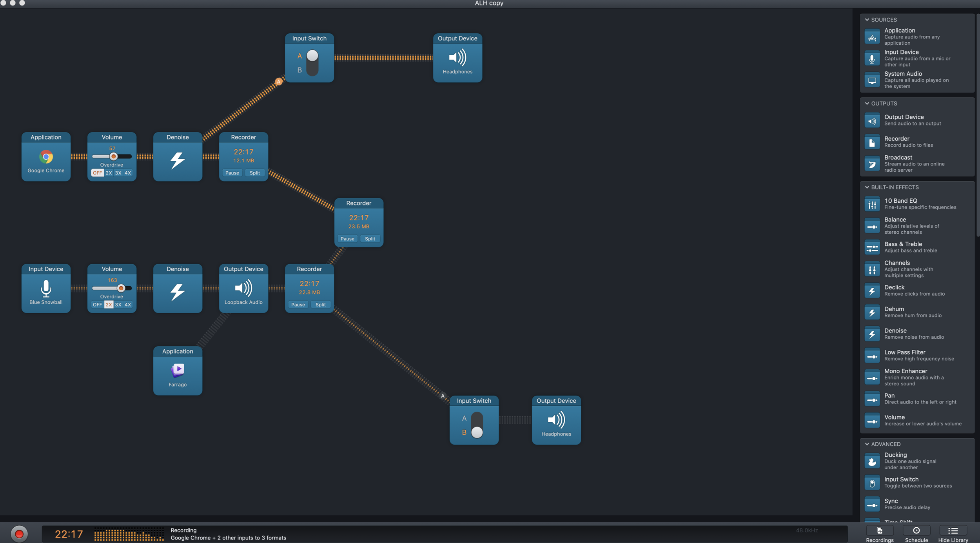Click the Farrago application block icon
The width and height of the screenshot is (980, 543).
(x=178, y=370)
